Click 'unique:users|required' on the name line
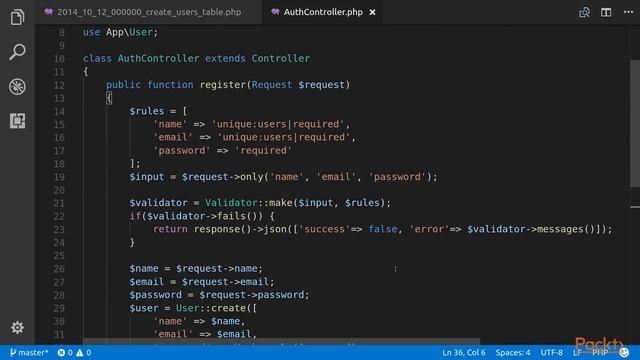The image size is (640, 360). (x=278, y=124)
